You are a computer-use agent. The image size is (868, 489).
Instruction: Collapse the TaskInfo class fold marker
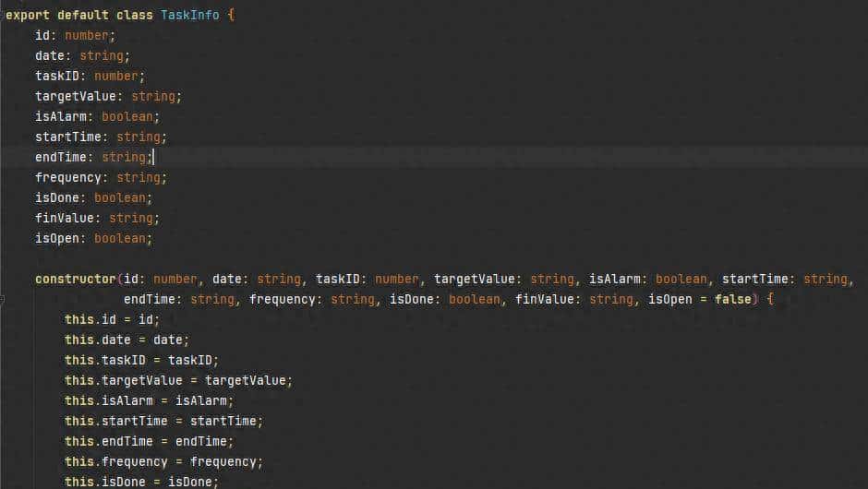[3, 16]
